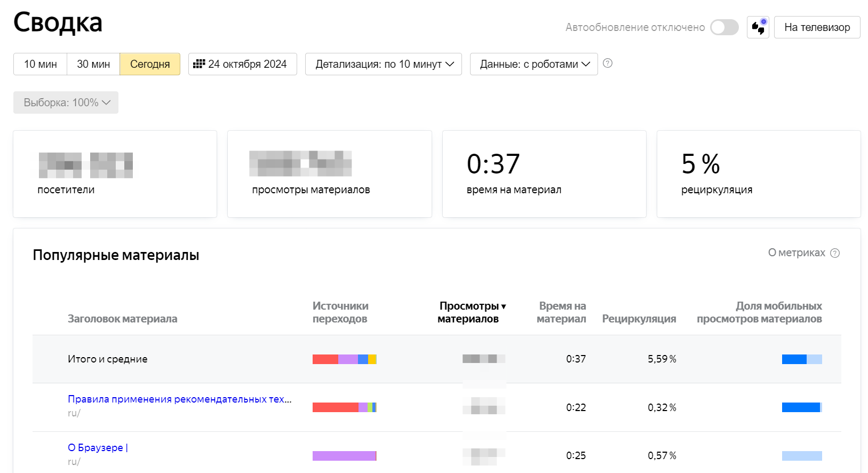Viewport: 868px width, 473px height.
Task: Click mobile share bar in Правила row
Action: 801,407
